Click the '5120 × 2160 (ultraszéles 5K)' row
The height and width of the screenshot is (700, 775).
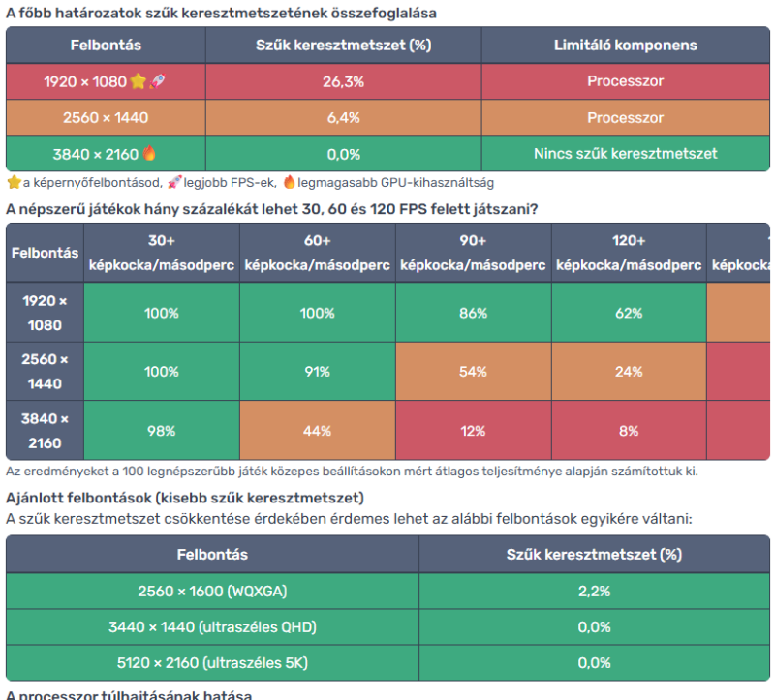[212, 663]
